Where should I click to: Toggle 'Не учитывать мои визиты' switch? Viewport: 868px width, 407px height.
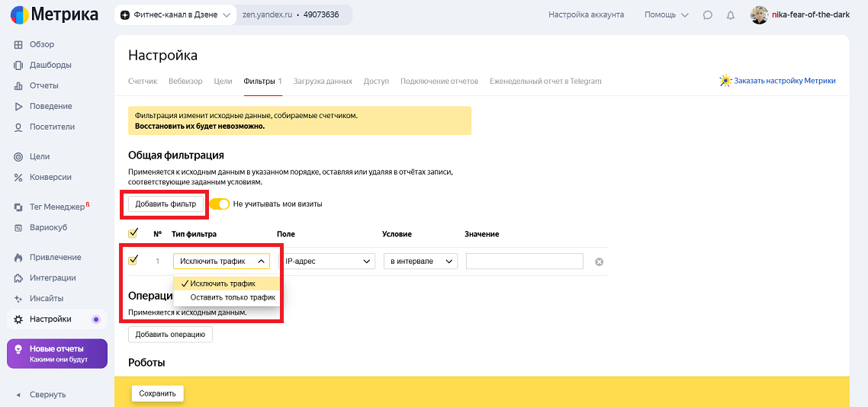[220, 204]
